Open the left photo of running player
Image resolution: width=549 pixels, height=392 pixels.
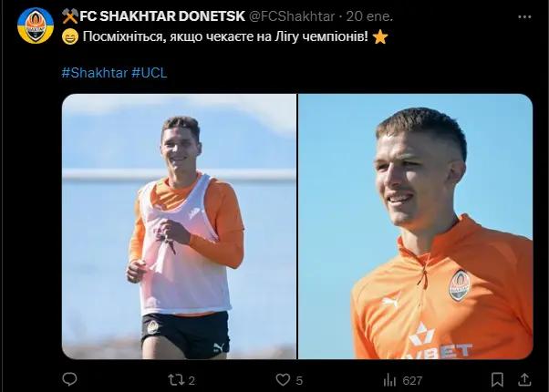[179, 226]
